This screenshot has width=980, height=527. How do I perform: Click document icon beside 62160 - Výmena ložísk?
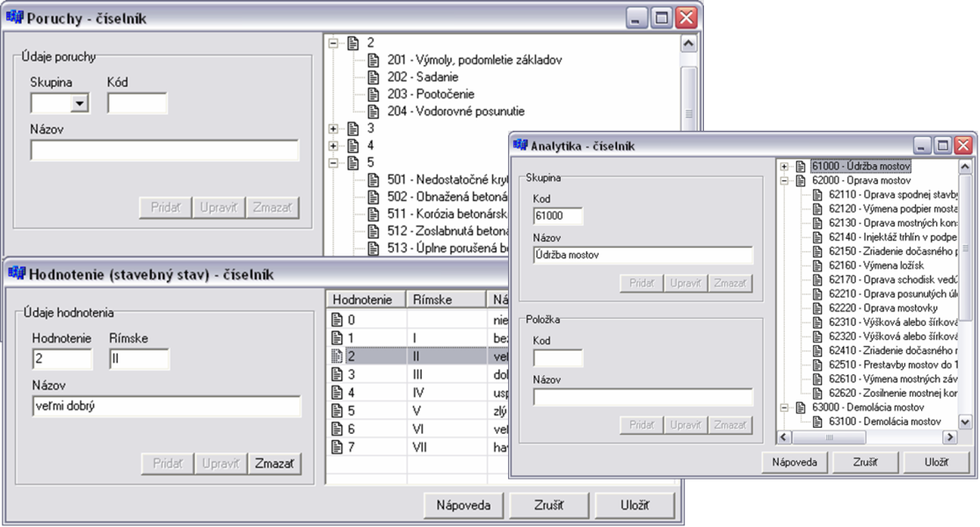[817, 265]
